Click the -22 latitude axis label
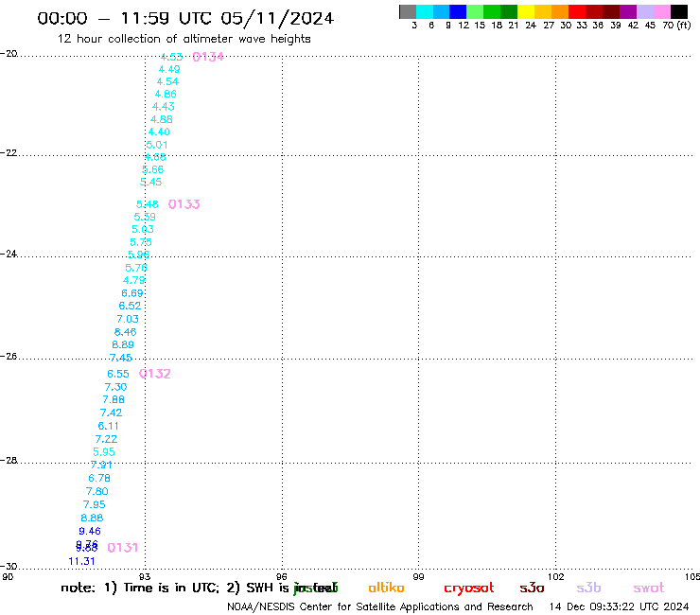 click(9, 152)
